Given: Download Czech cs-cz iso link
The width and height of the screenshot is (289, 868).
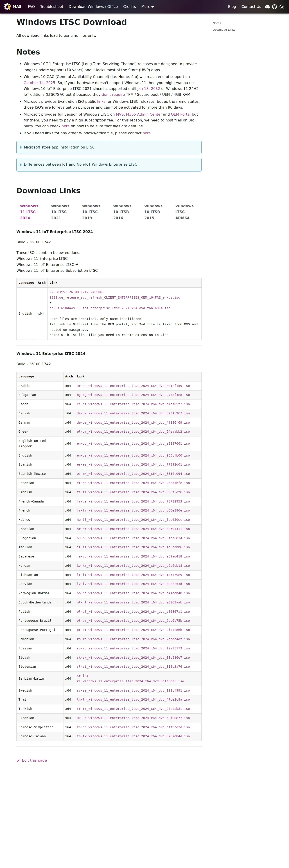Looking at the screenshot, I should tap(133, 404).
